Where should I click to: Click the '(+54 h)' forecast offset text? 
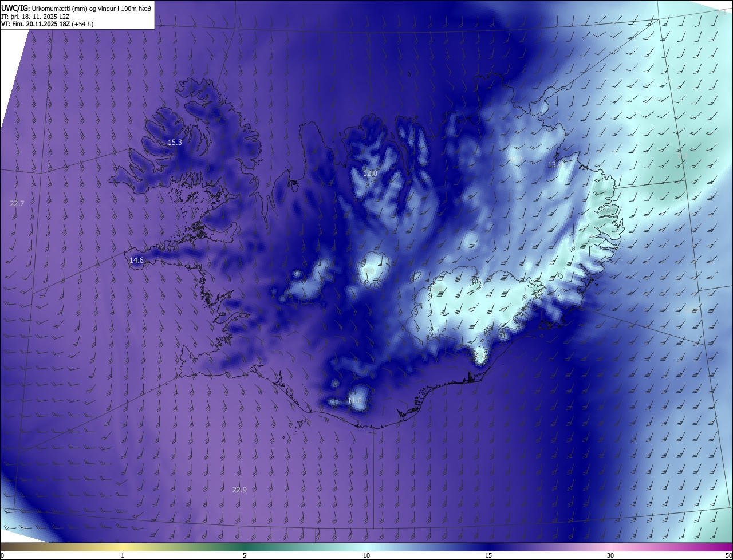point(83,24)
